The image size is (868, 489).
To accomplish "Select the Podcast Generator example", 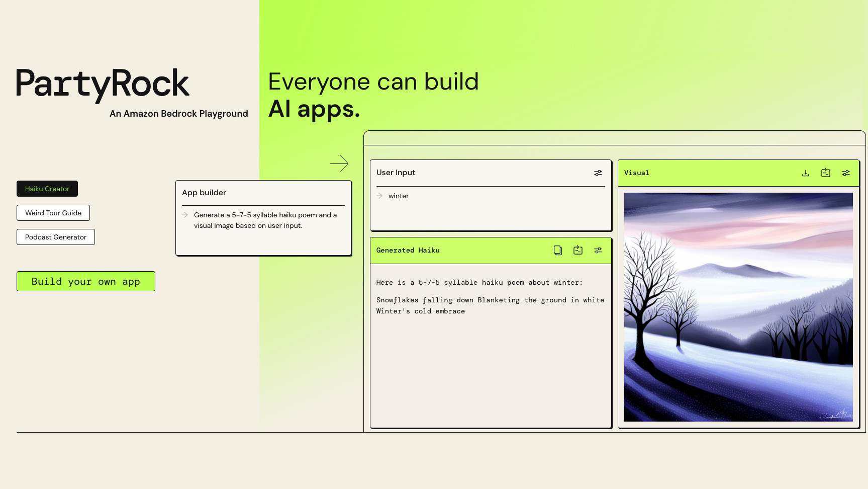I will [x=56, y=237].
